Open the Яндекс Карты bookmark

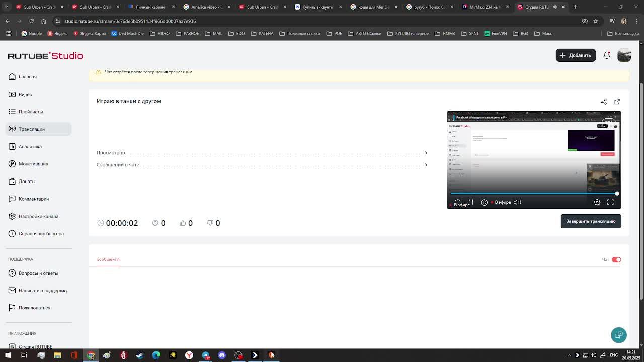(90, 34)
